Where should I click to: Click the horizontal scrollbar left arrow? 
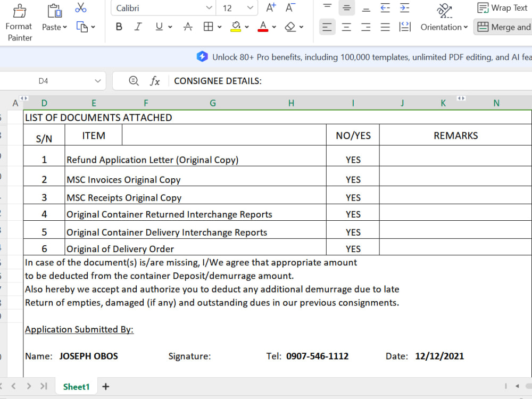517,386
